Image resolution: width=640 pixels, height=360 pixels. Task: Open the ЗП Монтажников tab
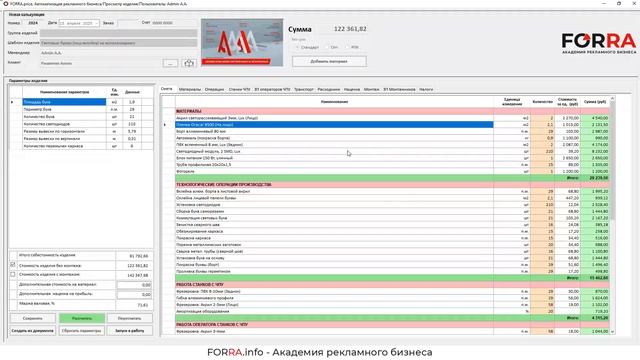[399, 89]
